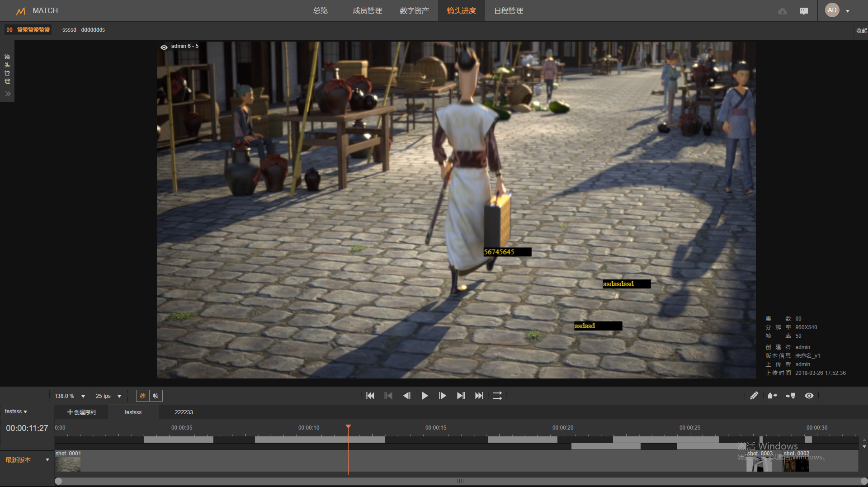Image resolution: width=868 pixels, height=487 pixels.
Task: Toggle loop playback
Action: pos(497,396)
